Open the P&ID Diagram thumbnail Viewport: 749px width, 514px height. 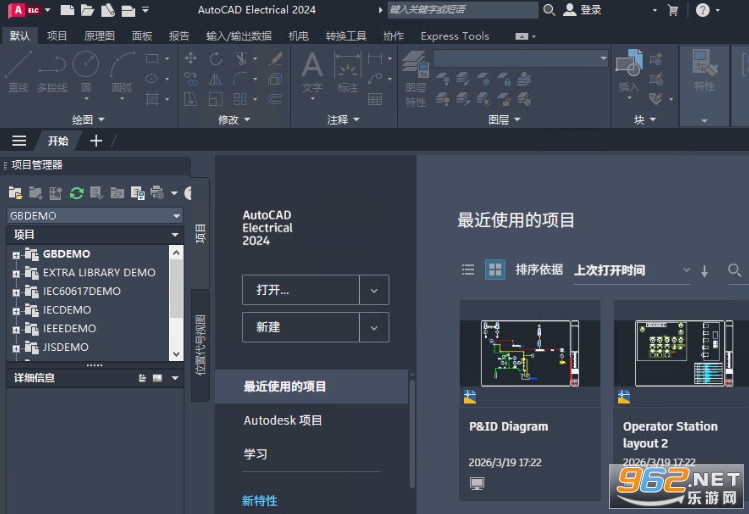530,353
